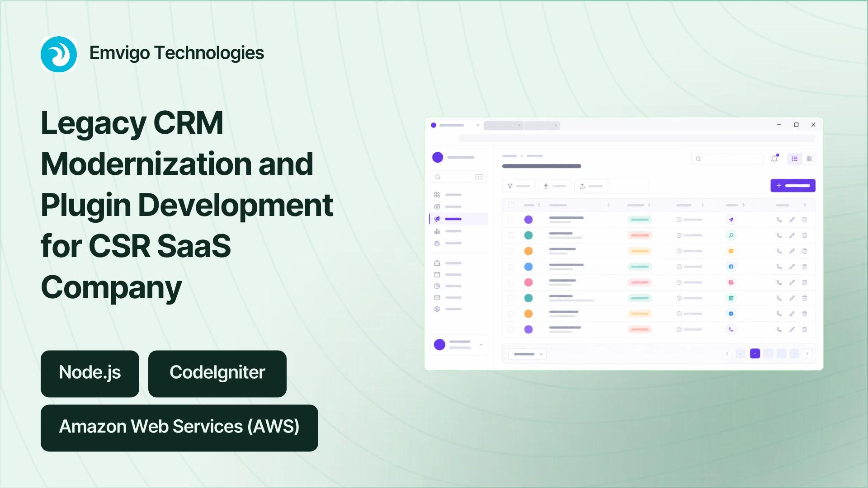Open the highlighted megaphone sidebar item
Image resolution: width=868 pixels, height=488 pixels.
[x=458, y=219]
